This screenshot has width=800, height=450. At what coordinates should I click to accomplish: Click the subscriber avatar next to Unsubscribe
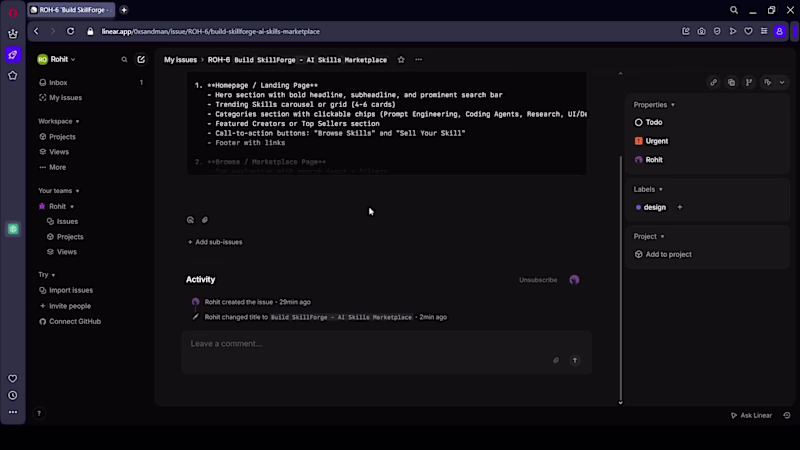(574, 280)
